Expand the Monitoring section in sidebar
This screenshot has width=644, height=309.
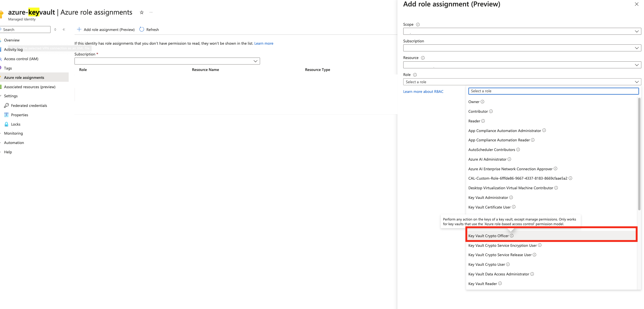13,133
